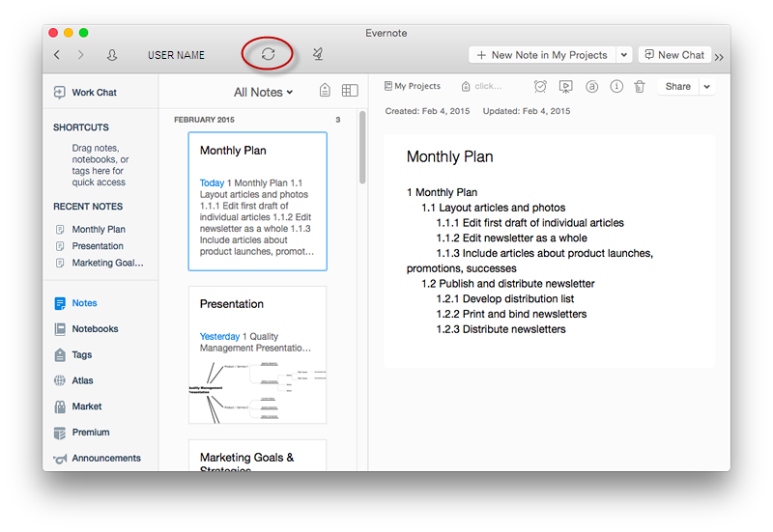Add tags in the 'click...' field
The height and width of the screenshot is (532, 773).
click(488, 86)
